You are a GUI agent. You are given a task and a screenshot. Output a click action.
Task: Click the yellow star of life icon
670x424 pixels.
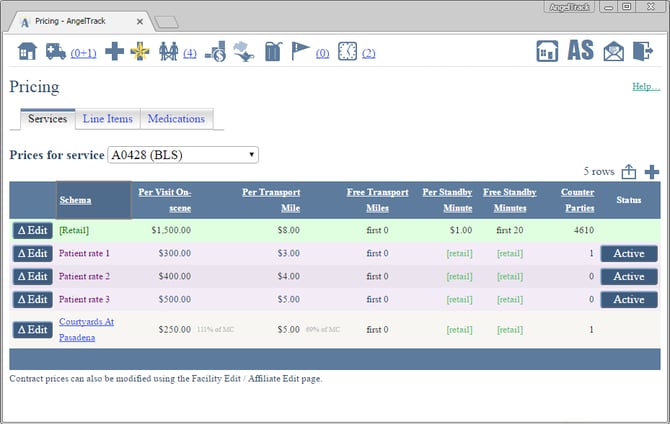(x=140, y=52)
